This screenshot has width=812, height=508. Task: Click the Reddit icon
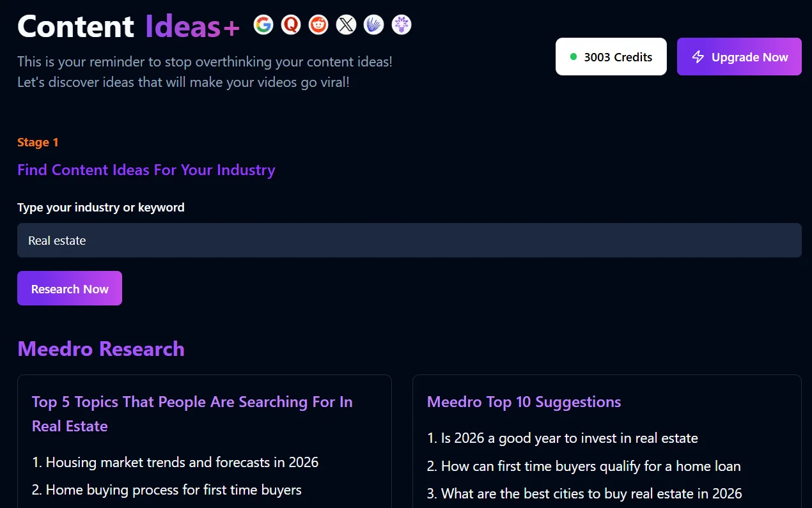click(318, 25)
